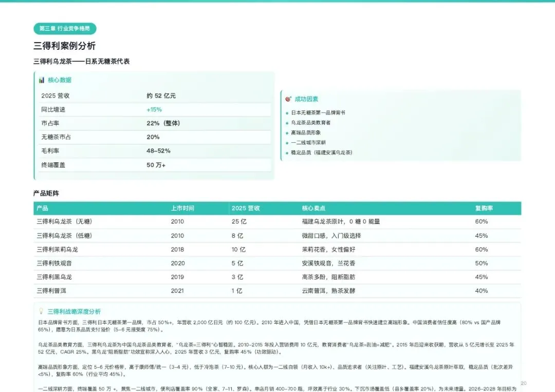Click the green +15% growth value

tap(154, 109)
